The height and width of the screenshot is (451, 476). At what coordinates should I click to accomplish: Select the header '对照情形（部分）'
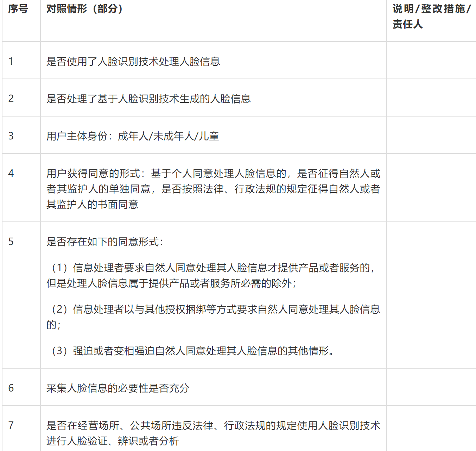point(85,9)
